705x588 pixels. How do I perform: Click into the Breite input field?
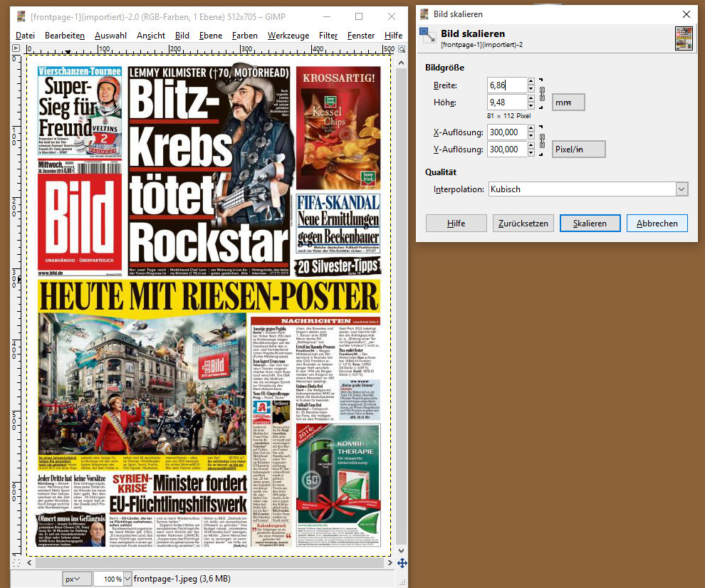[507, 85]
